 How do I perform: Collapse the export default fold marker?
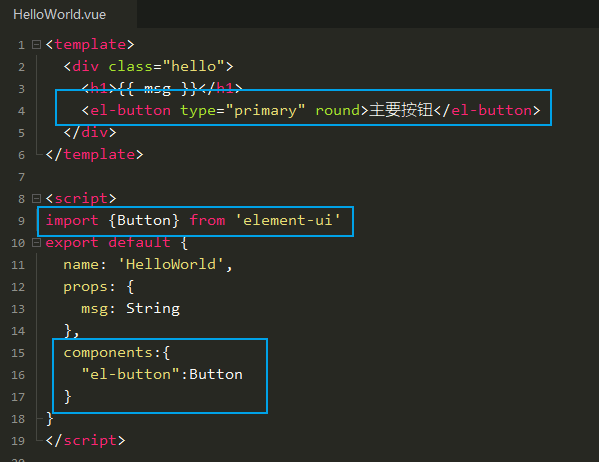tap(36, 243)
